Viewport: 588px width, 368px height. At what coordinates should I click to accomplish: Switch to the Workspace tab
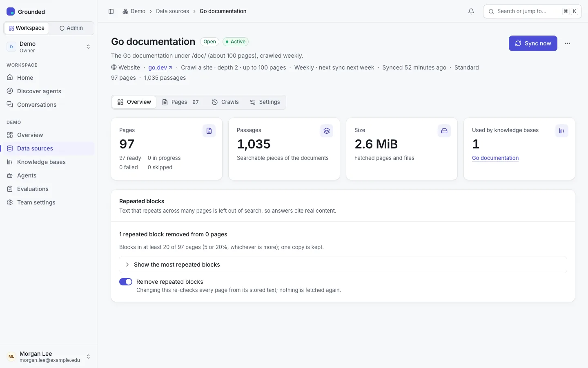tap(27, 28)
